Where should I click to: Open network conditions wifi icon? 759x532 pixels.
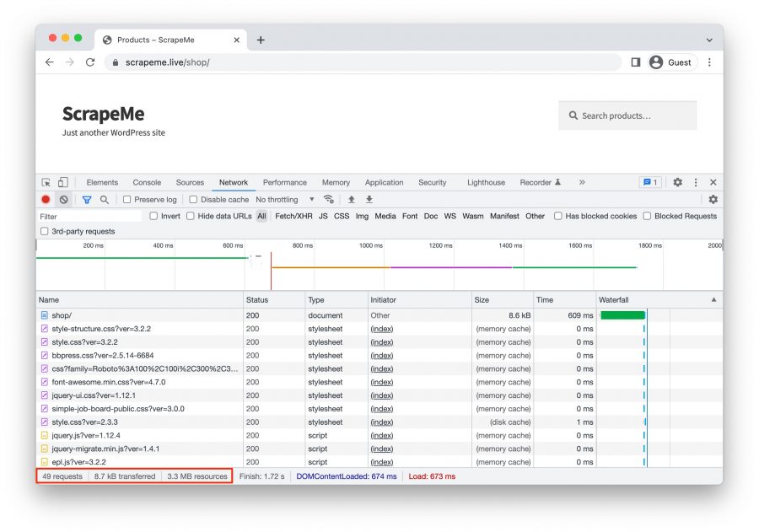329,200
